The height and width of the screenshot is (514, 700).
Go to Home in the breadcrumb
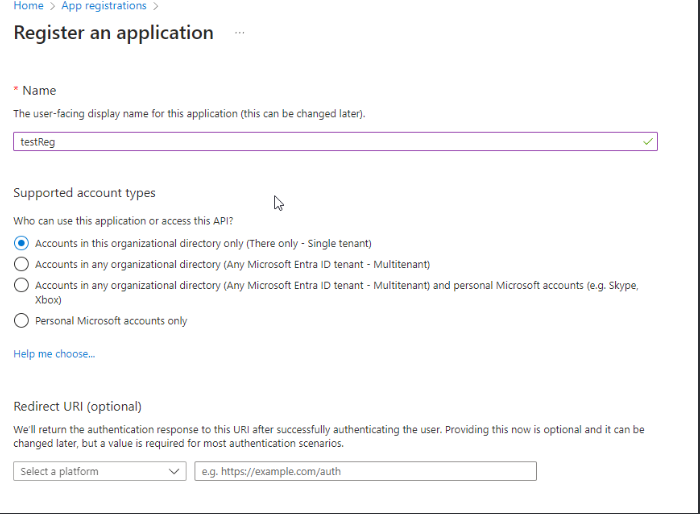tap(28, 6)
